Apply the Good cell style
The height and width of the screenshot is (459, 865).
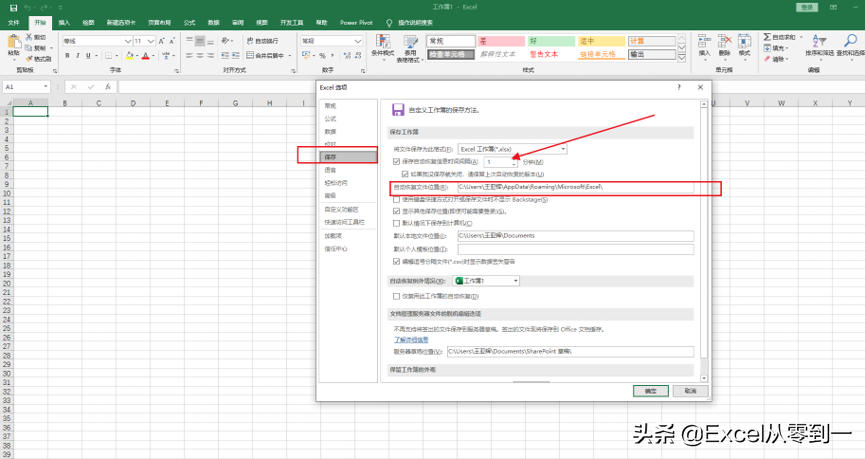pos(551,41)
